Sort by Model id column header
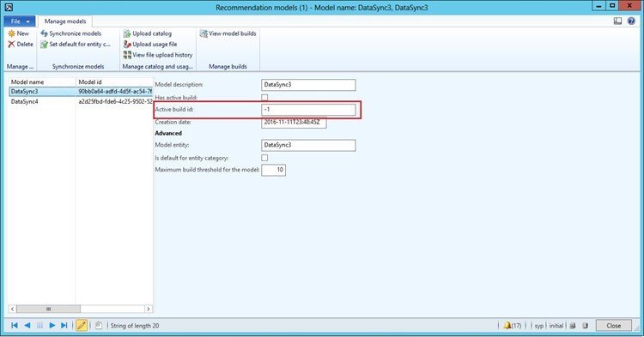The width and height of the screenshot is (644, 337). tap(114, 82)
